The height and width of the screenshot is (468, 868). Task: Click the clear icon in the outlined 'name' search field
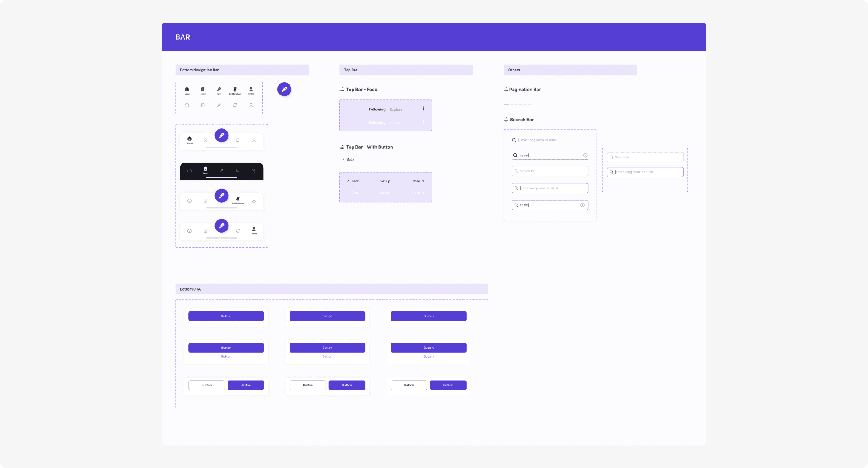[582, 205]
